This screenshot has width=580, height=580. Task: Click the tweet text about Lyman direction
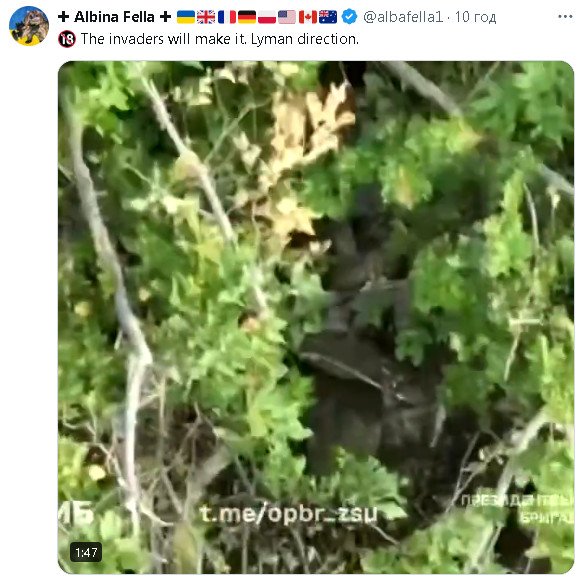pyautogui.click(x=220, y=39)
